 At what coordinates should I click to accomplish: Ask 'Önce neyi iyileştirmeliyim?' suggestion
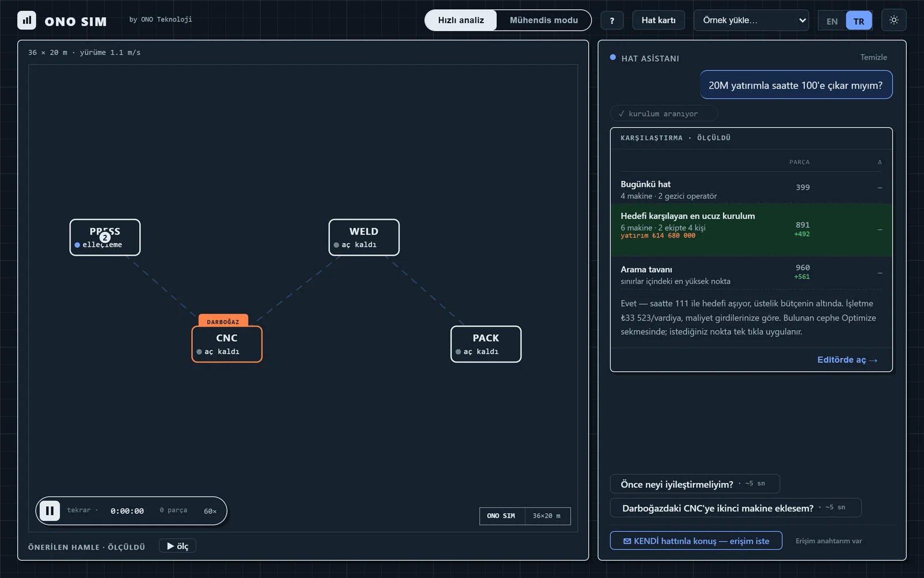point(695,484)
